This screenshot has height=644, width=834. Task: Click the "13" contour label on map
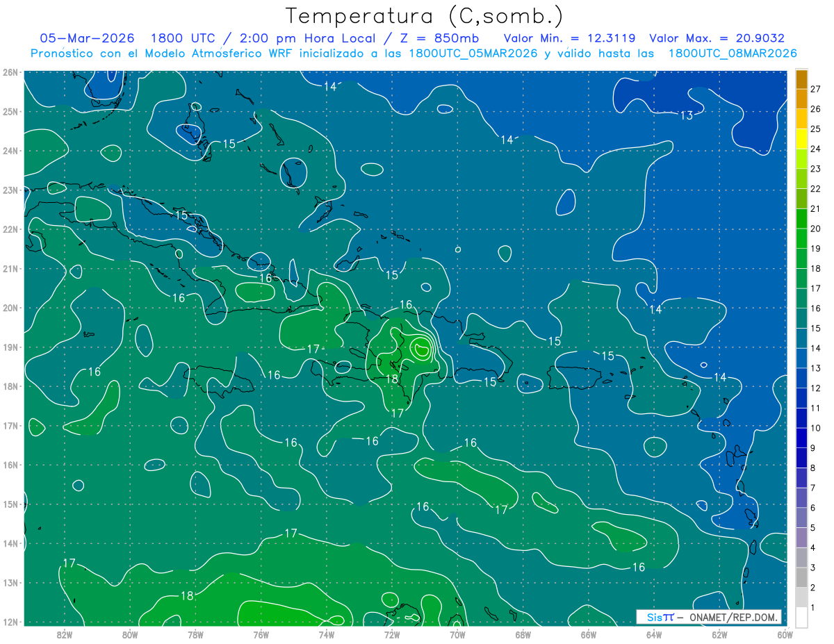coord(686,115)
